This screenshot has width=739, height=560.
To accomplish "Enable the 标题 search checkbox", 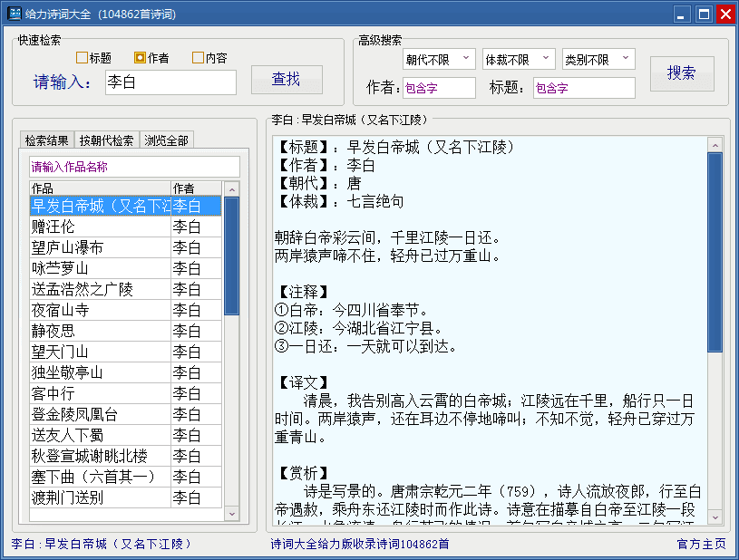I will click(x=83, y=58).
